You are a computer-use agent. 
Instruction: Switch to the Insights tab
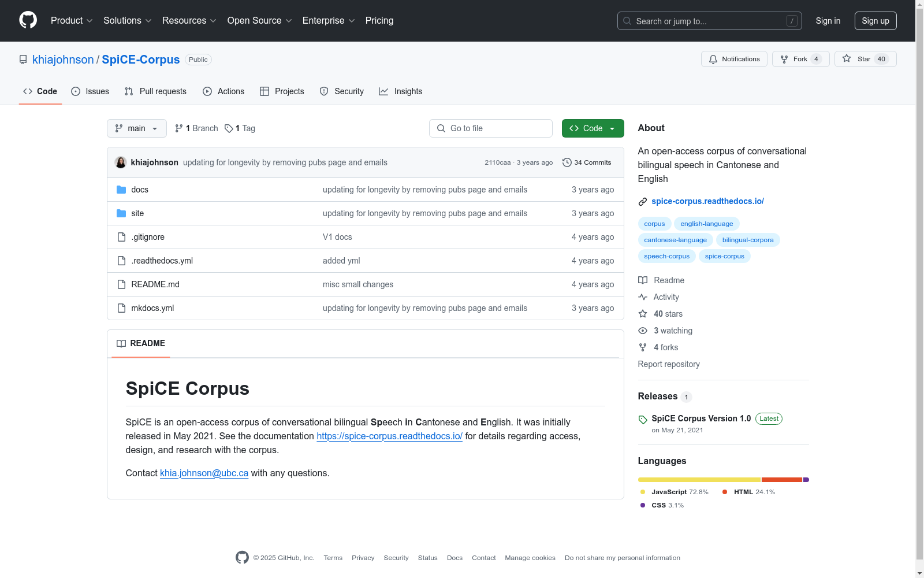400,91
